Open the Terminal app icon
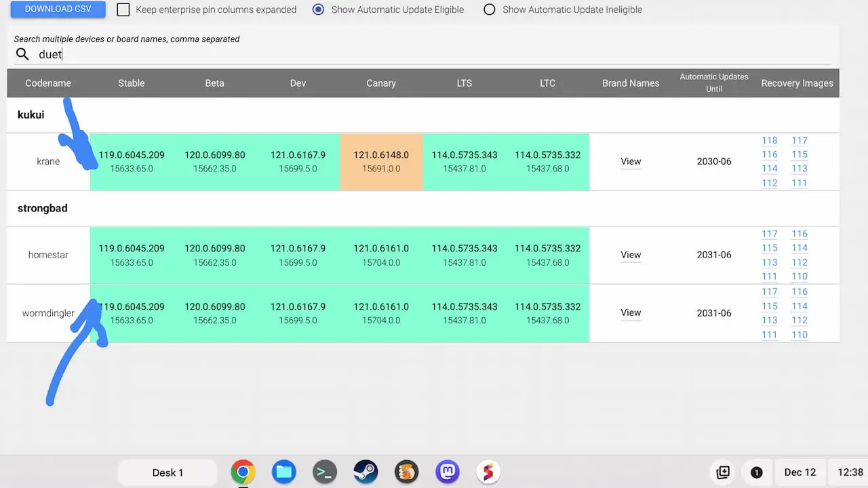This screenshot has width=868, height=488. point(325,472)
